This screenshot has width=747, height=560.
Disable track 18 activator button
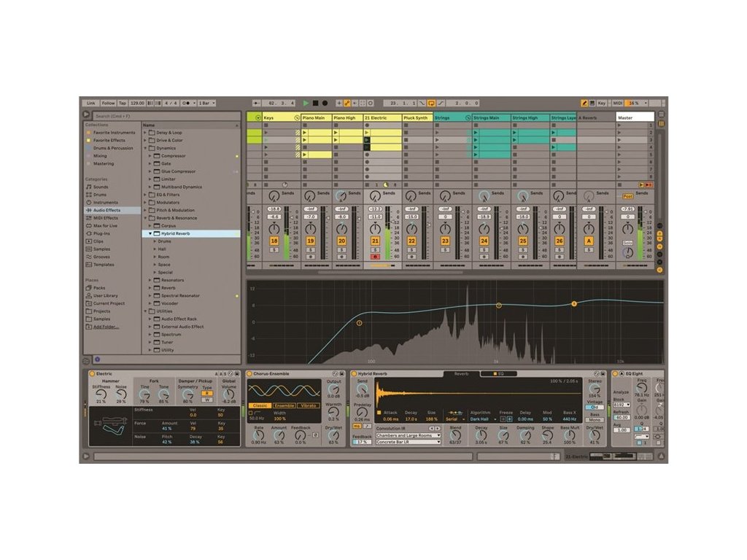(274, 241)
